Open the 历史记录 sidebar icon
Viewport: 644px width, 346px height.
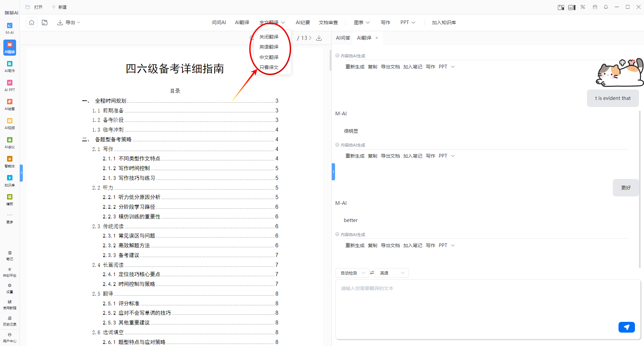[x=10, y=321]
